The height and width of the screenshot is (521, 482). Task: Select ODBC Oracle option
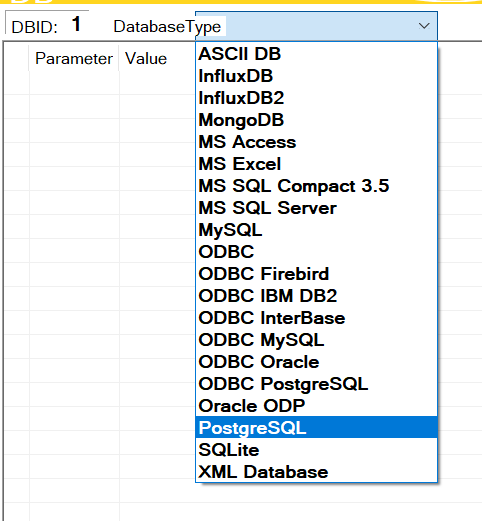click(316, 362)
